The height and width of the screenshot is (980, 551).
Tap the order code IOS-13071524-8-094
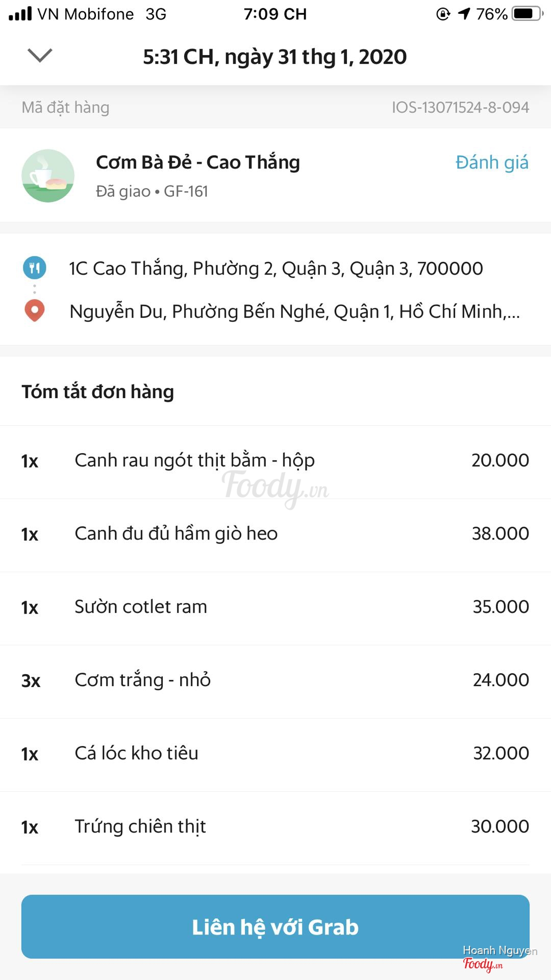click(x=460, y=107)
